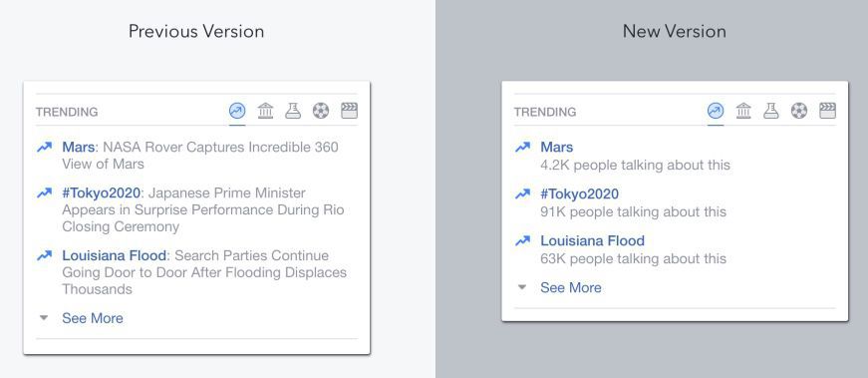Select Sports soccer ball icon in New Version
This screenshot has width=868, height=378.
pos(799,111)
